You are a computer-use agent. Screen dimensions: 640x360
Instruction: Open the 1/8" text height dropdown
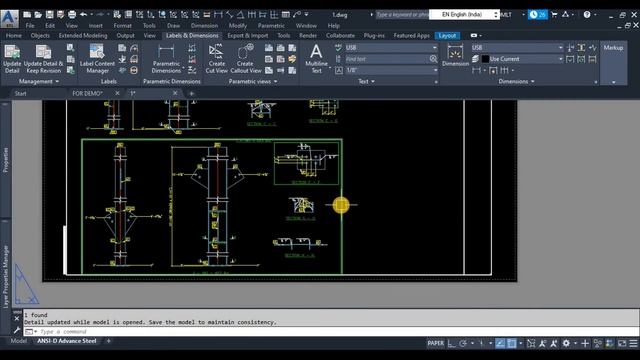pyautogui.click(x=391, y=70)
